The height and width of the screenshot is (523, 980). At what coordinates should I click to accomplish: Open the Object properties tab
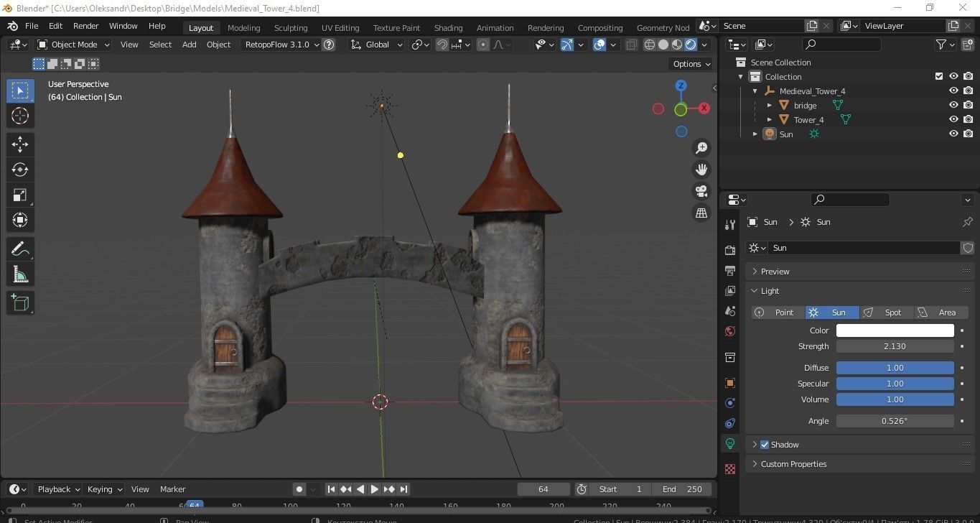pos(730,383)
